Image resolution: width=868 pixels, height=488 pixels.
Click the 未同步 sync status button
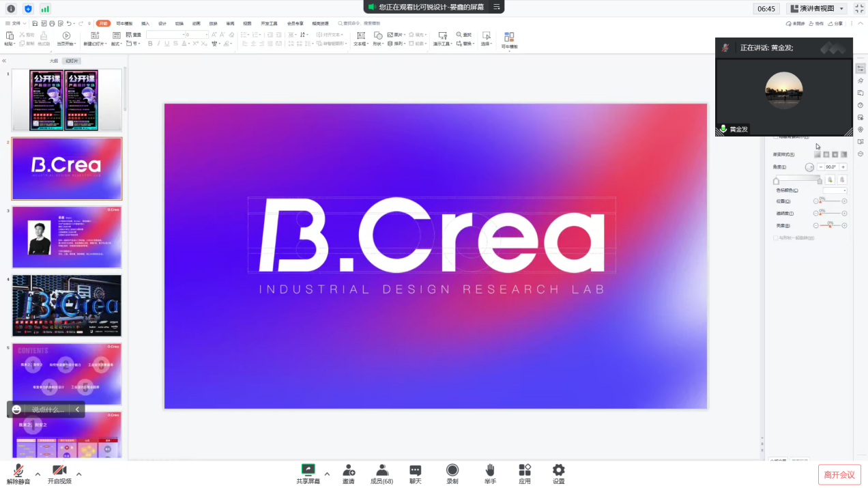pos(795,23)
